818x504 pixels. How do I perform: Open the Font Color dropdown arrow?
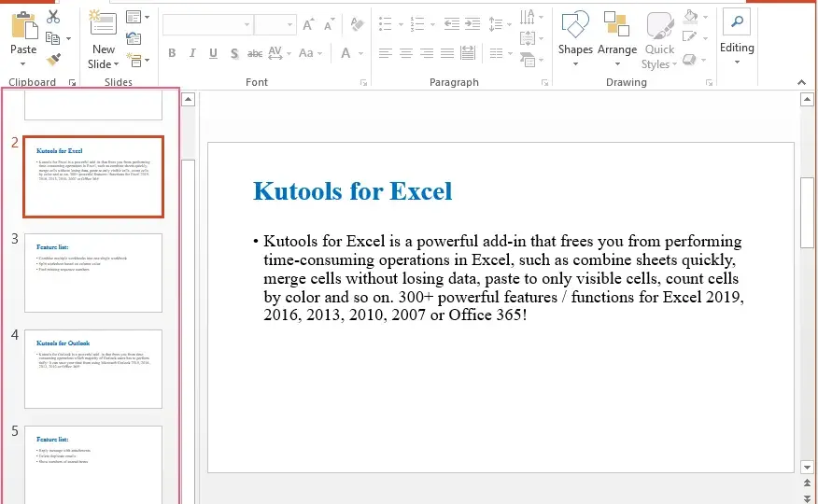coord(361,53)
